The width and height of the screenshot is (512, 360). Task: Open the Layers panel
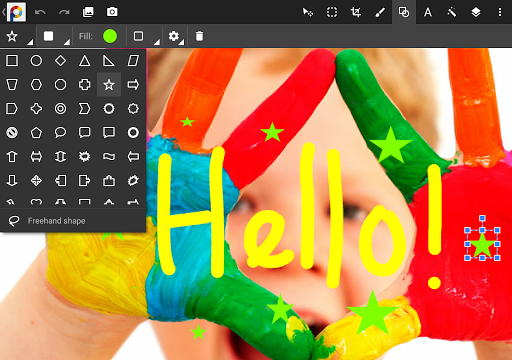[x=476, y=12]
